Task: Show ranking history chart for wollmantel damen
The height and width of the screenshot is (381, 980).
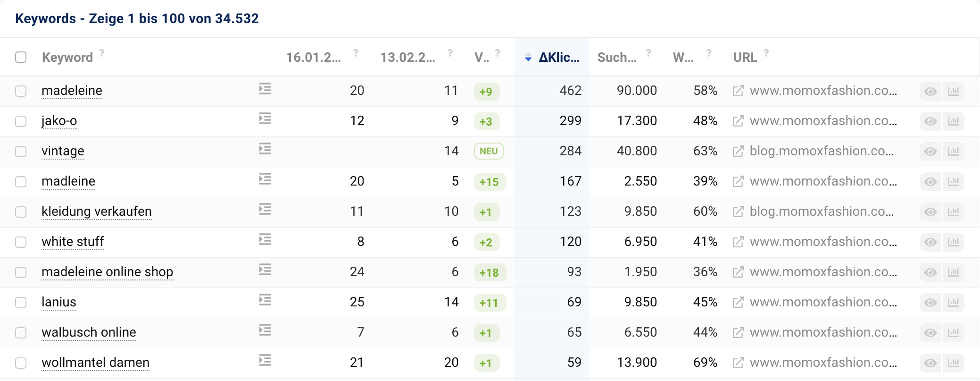Action: 954,363
